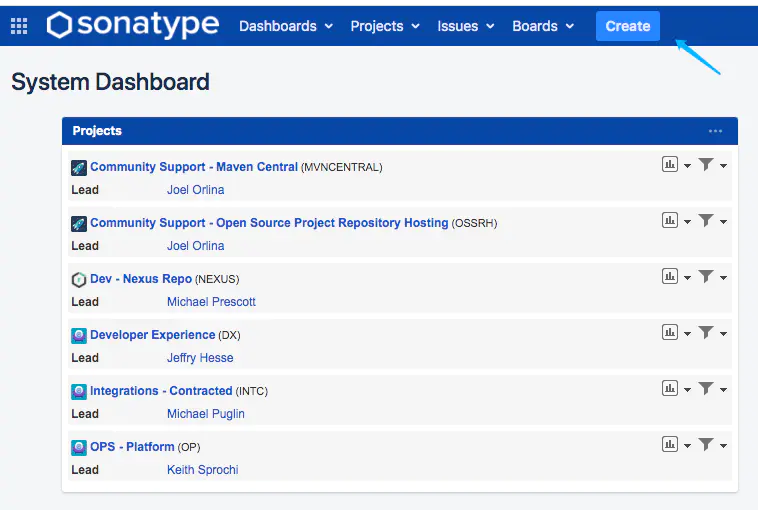The width and height of the screenshot is (758, 510).
Task: Open reports chart icon for Integrations - Contracted
Action: (x=670, y=388)
